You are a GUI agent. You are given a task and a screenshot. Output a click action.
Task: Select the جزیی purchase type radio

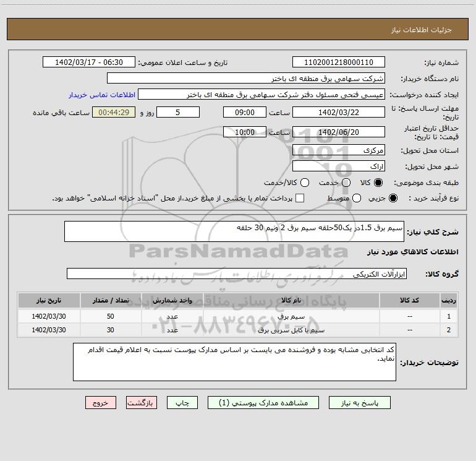393,198
